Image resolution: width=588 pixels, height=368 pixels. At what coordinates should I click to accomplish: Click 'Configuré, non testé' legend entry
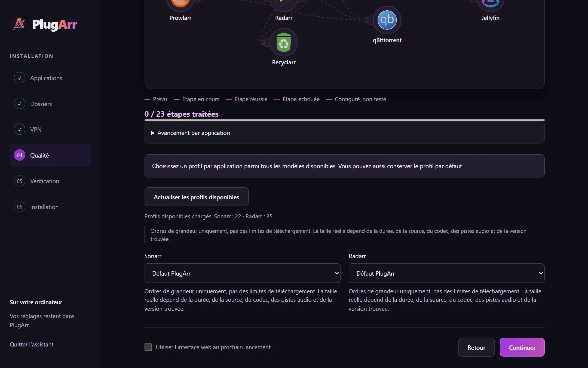pos(356,99)
